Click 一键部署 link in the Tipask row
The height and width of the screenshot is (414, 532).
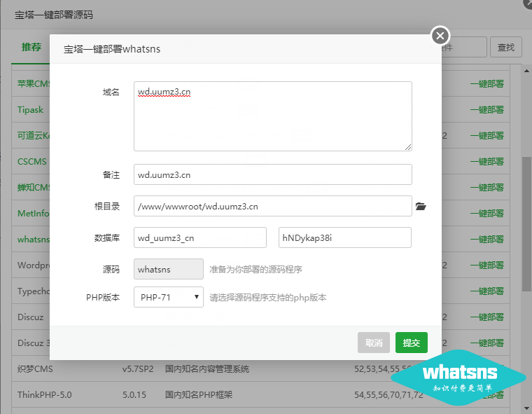[x=487, y=109]
